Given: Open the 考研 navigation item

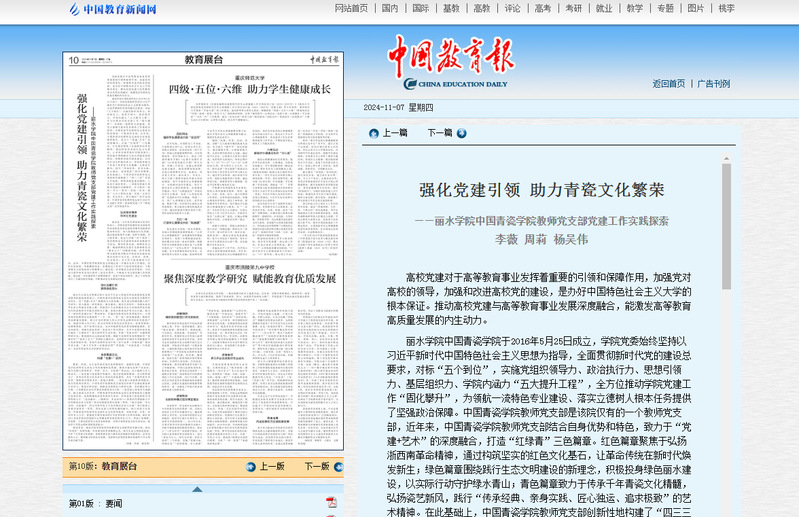Looking at the screenshot, I should [x=573, y=8].
